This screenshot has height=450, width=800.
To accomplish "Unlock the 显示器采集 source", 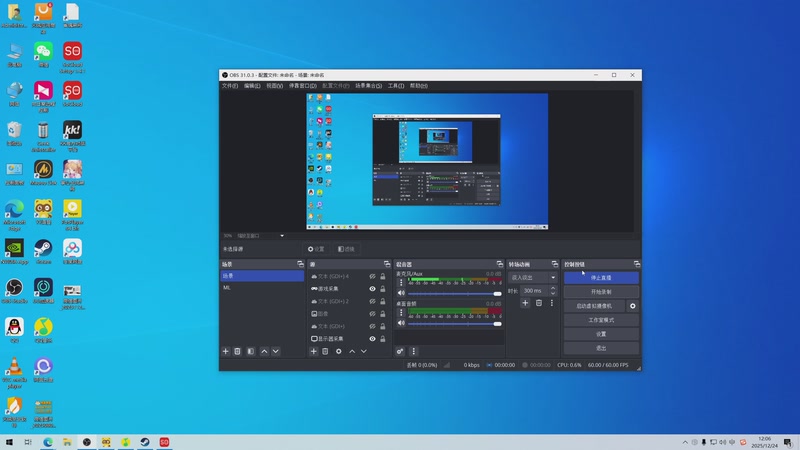I will (383, 339).
